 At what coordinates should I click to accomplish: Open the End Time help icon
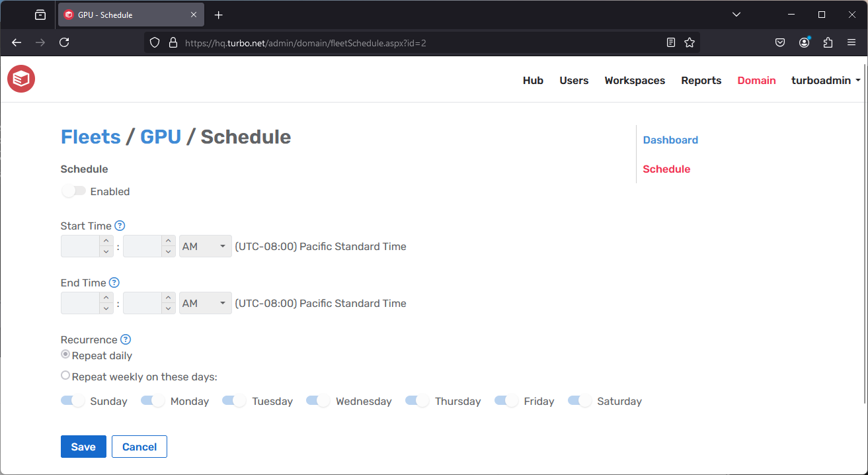113,282
